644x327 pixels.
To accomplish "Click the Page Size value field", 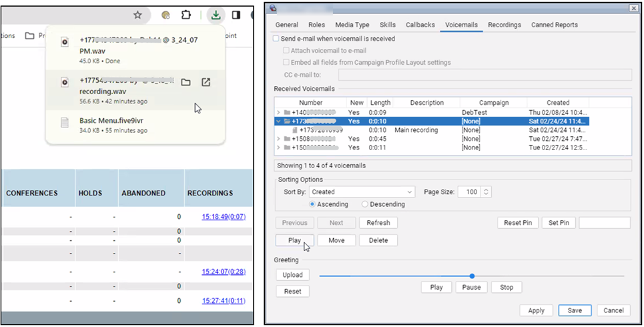I will coord(469,192).
